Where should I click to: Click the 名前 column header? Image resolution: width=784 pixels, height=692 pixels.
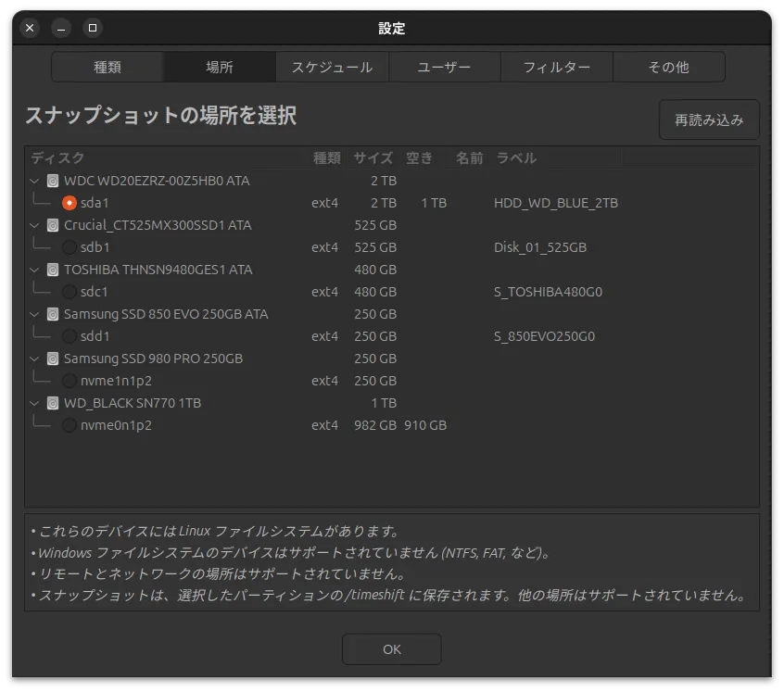point(469,157)
